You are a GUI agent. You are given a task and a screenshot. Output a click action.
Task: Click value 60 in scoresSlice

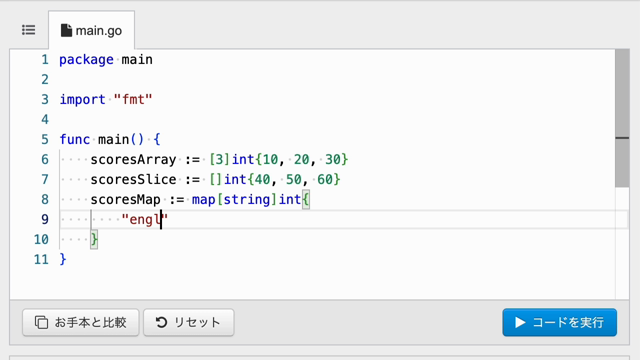[325, 180]
